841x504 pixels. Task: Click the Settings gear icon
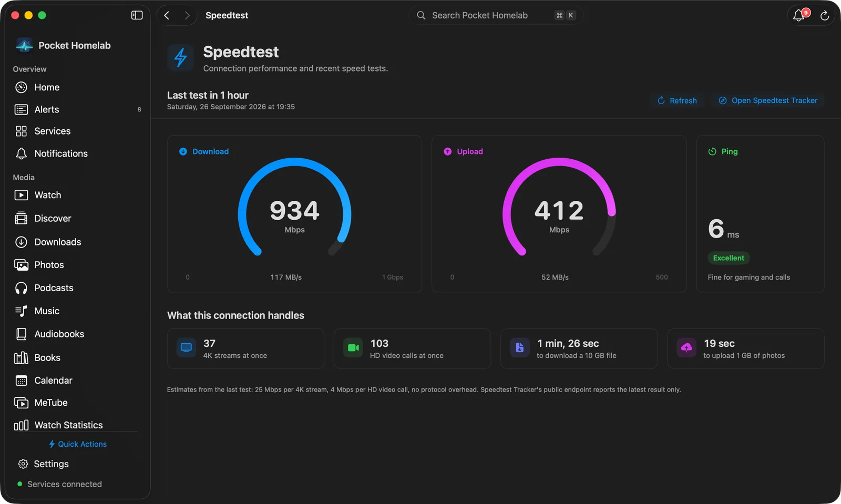click(x=23, y=464)
